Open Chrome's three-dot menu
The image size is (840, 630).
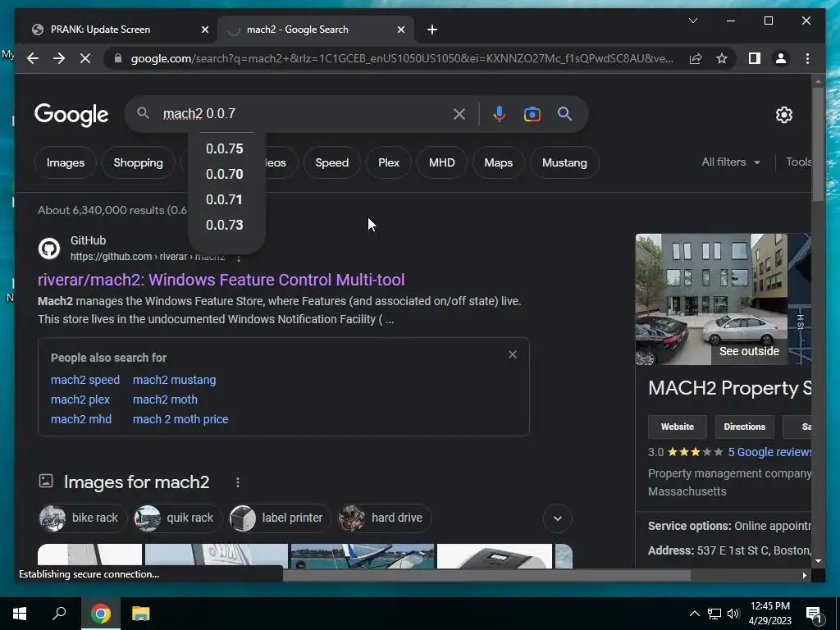pos(807,58)
